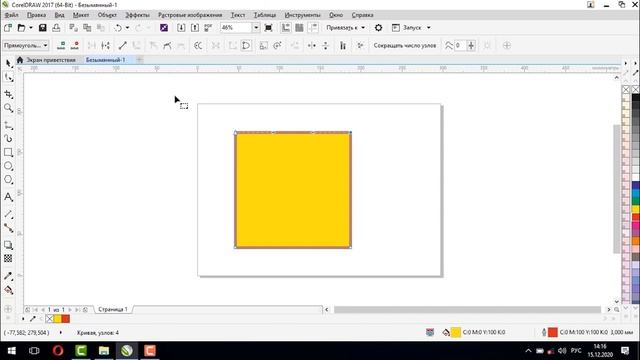This screenshot has width=640, height=360.
Task: Toggle the Elastic mode button
Action: tap(343, 46)
